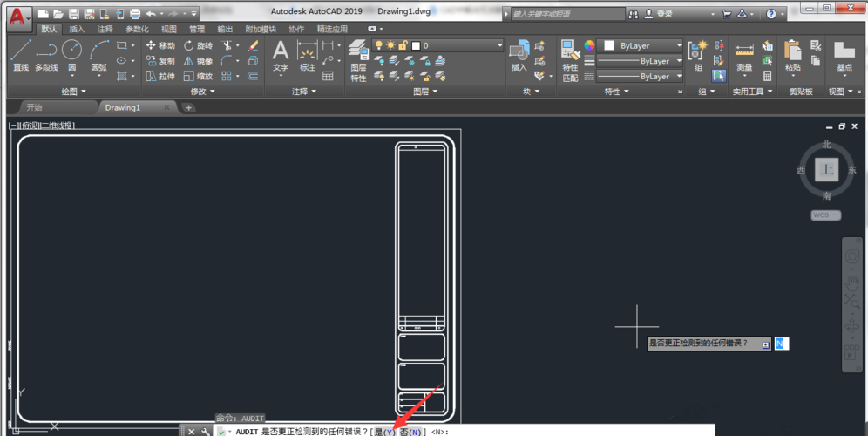Click the keyword search input field
This screenshot has height=436, width=868.
(x=567, y=14)
